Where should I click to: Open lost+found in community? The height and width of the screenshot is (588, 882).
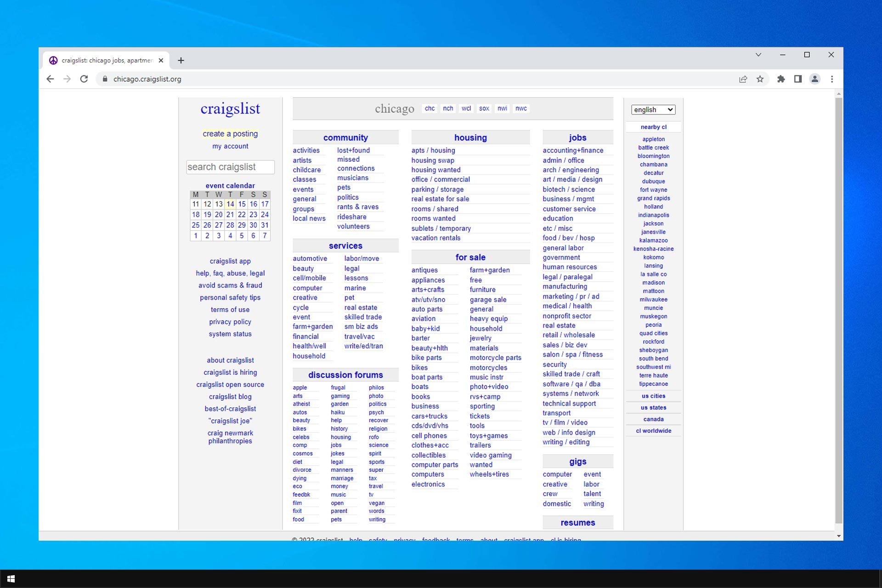[x=353, y=150]
